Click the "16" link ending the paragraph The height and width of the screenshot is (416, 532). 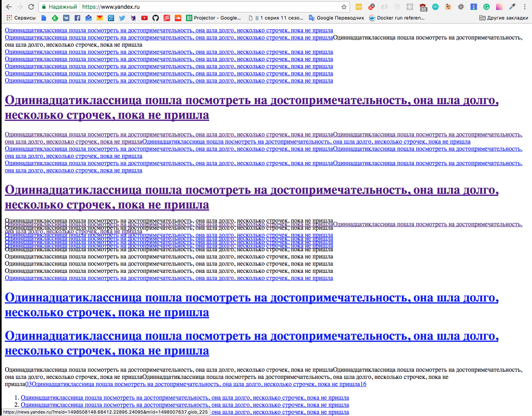click(x=363, y=384)
